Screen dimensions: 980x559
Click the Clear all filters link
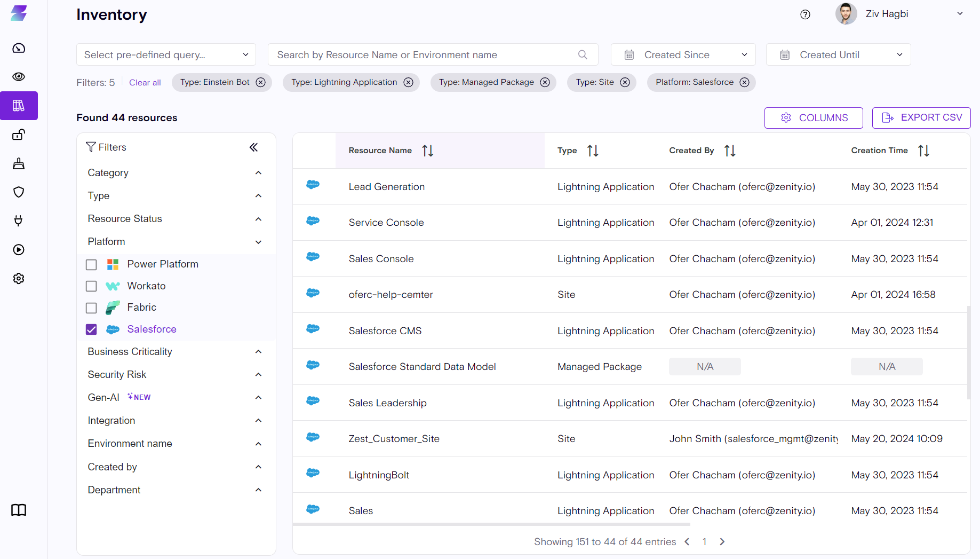click(x=145, y=83)
